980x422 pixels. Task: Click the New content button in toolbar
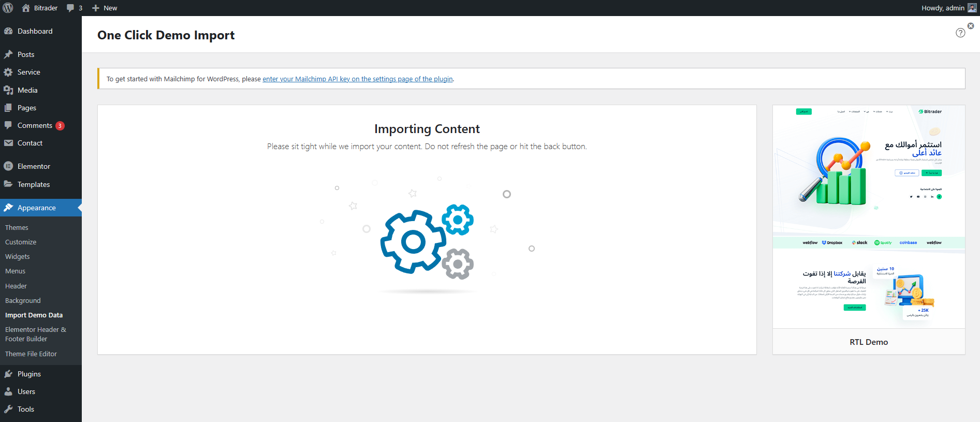click(x=105, y=8)
